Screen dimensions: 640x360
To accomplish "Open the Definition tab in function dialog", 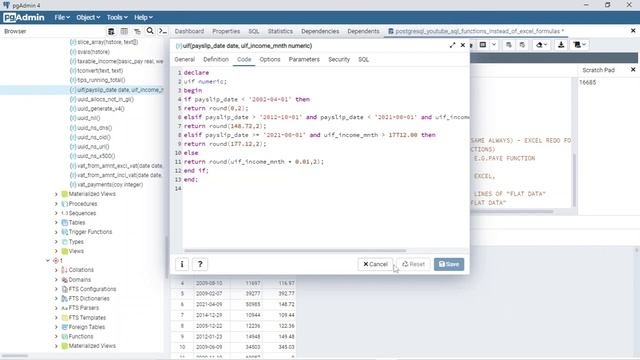I will coord(216,60).
